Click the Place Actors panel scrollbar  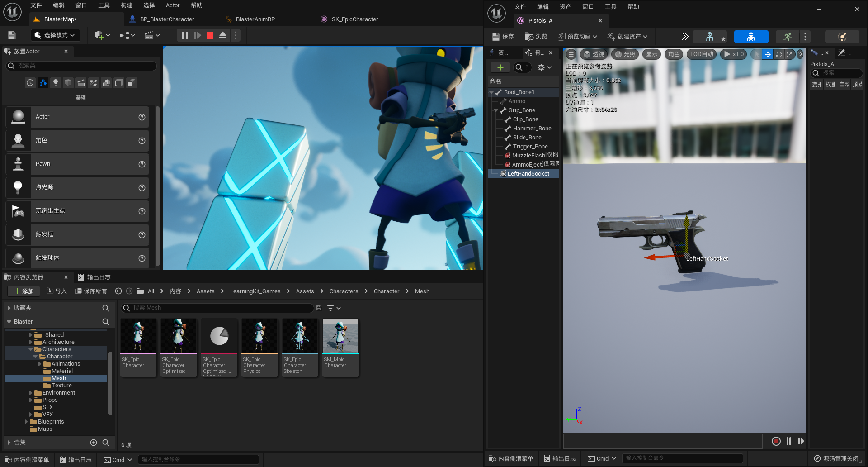point(157,186)
